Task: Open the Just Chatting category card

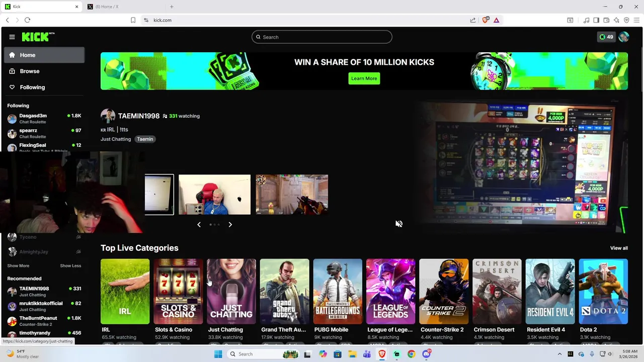Action: (x=231, y=292)
